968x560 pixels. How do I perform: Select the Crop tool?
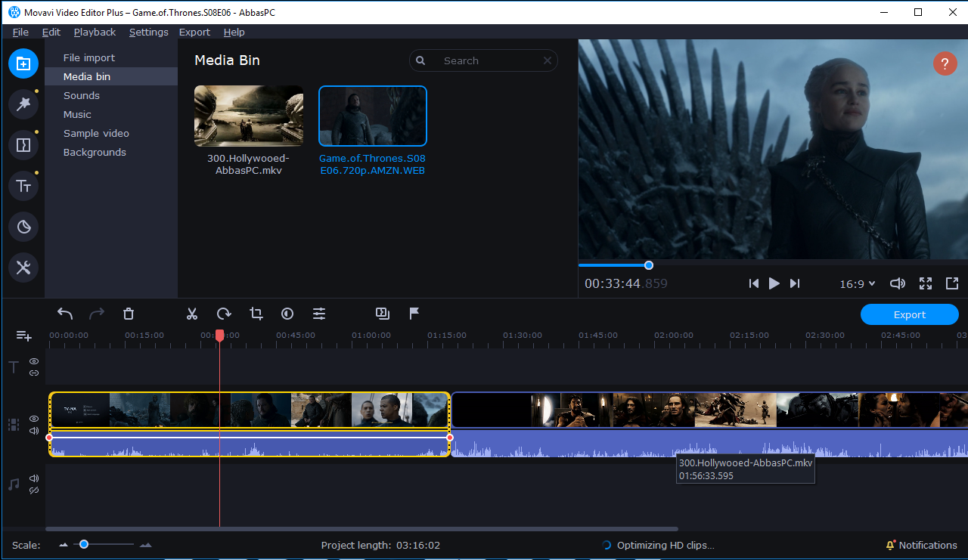pyautogui.click(x=256, y=314)
